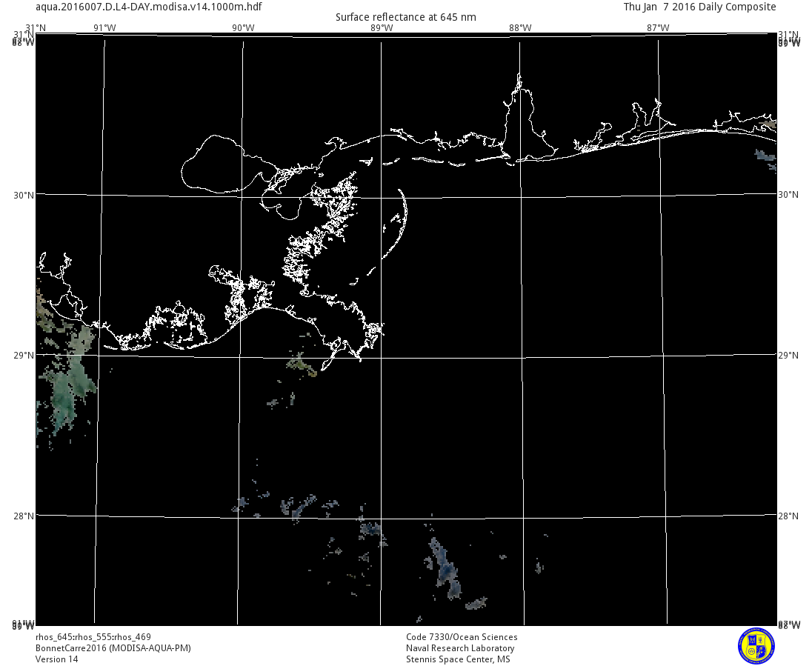
Task: Click the Naval Research Laboratory emblem logo
Action: point(756,645)
